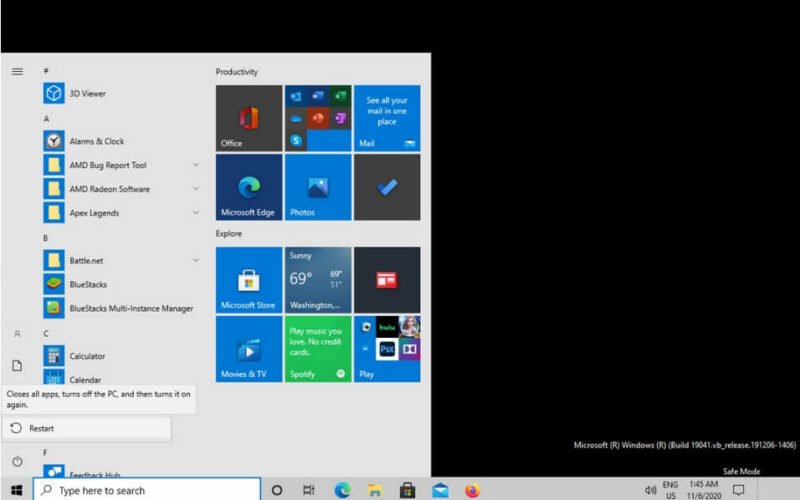This screenshot has height=500, width=800.
Task: Open the Mail app on taskbar
Action: coord(440,490)
